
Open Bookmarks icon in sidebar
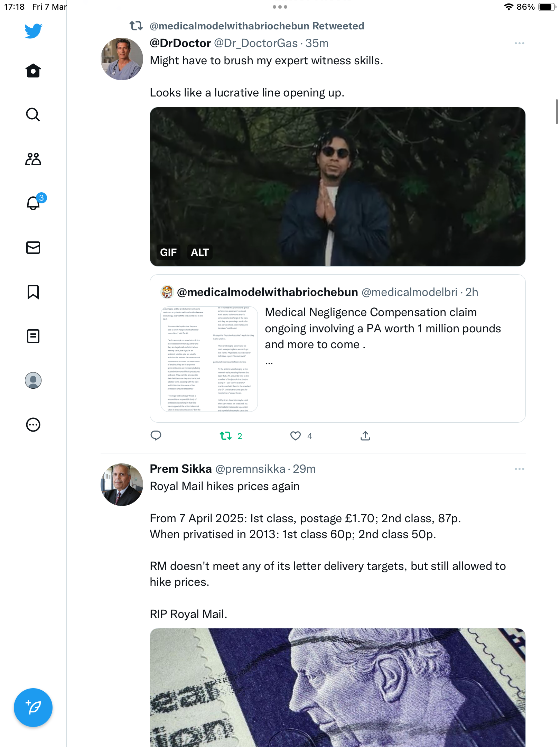point(33,292)
